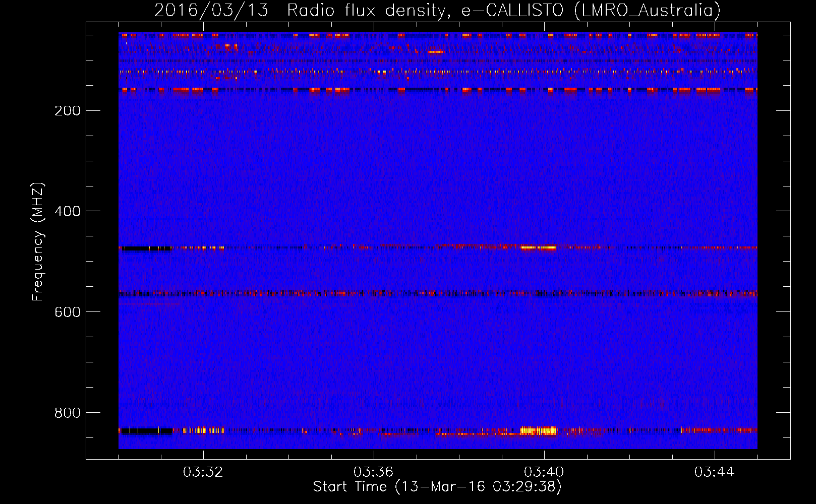Click the 200 frequency tick label
This screenshot has height=504, width=816.
pyautogui.click(x=68, y=110)
